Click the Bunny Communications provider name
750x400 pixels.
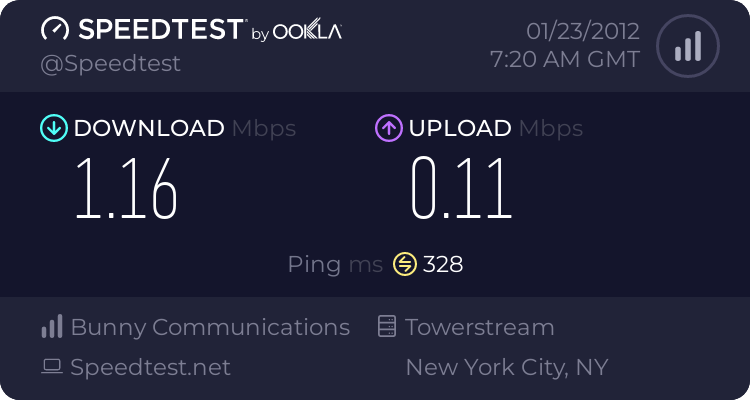210,327
